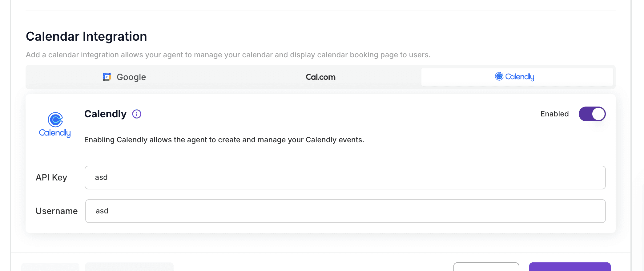
Task: Click the bold Calendly title in the card
Action: [105, 114]
